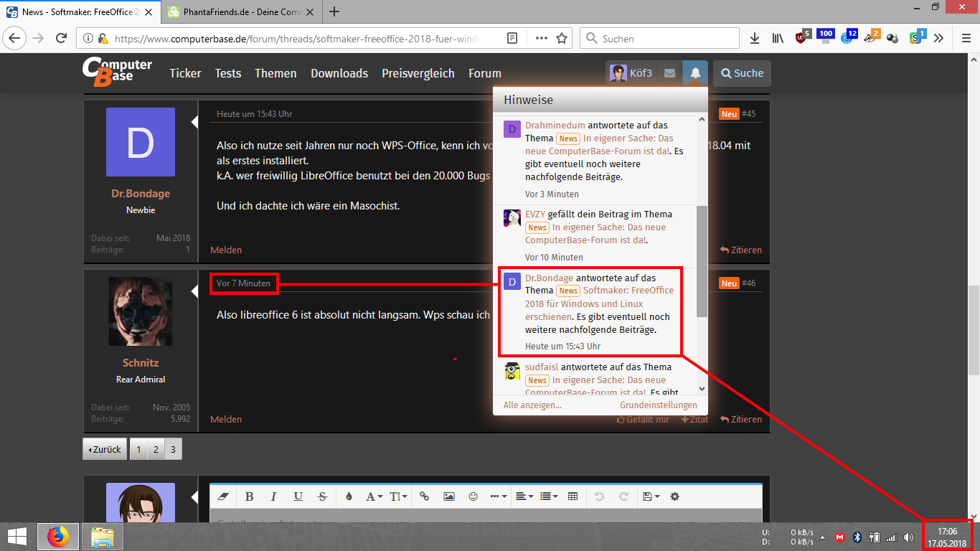Open the font size dropdown
980x551 pixels.
coord(399,496)
